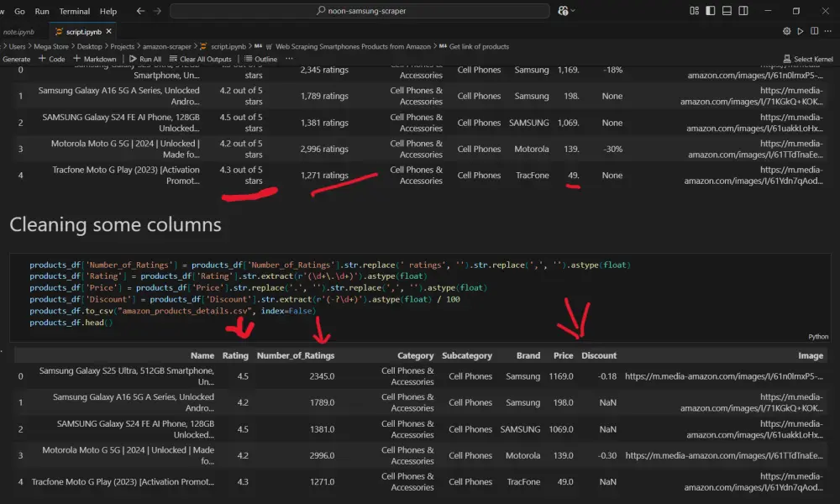This screenshot has height=504, width=840.
Task: Click the Run All cells button
Action: [145, 60]
